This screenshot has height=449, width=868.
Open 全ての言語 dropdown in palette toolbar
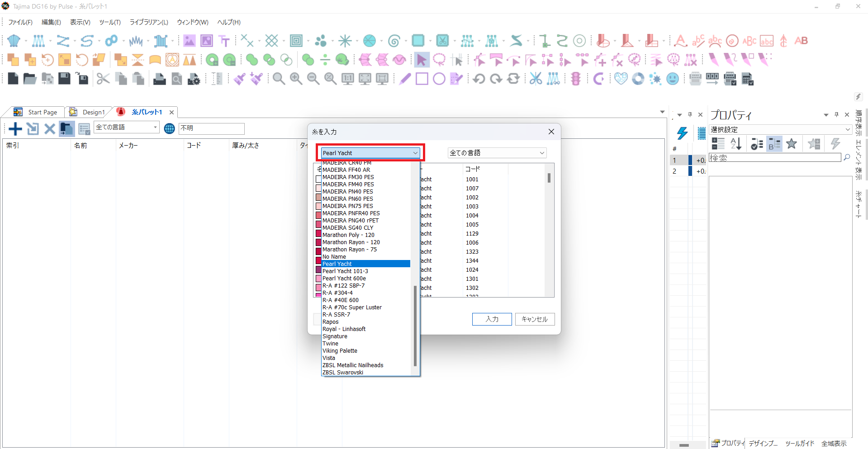(127, 128)
